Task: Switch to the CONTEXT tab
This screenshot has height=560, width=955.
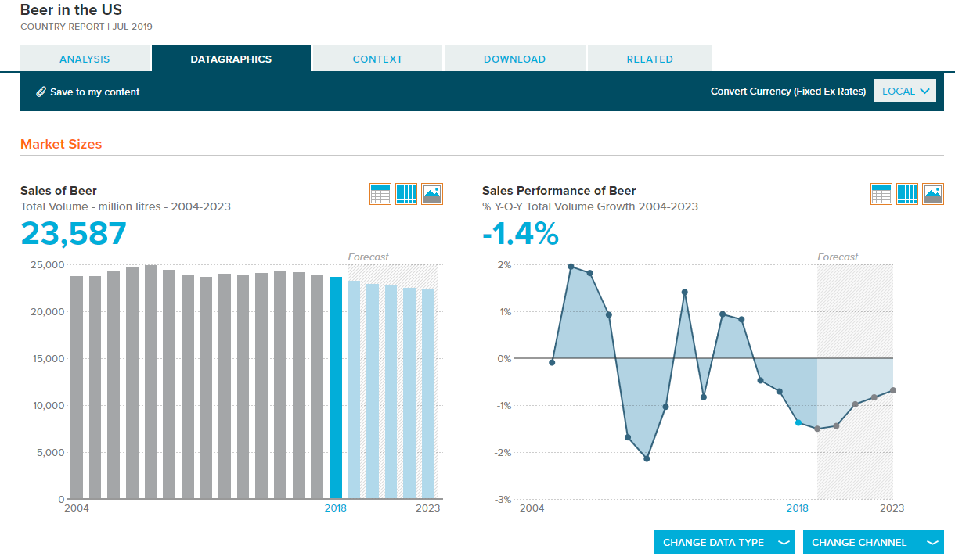Action: point(377,59)
